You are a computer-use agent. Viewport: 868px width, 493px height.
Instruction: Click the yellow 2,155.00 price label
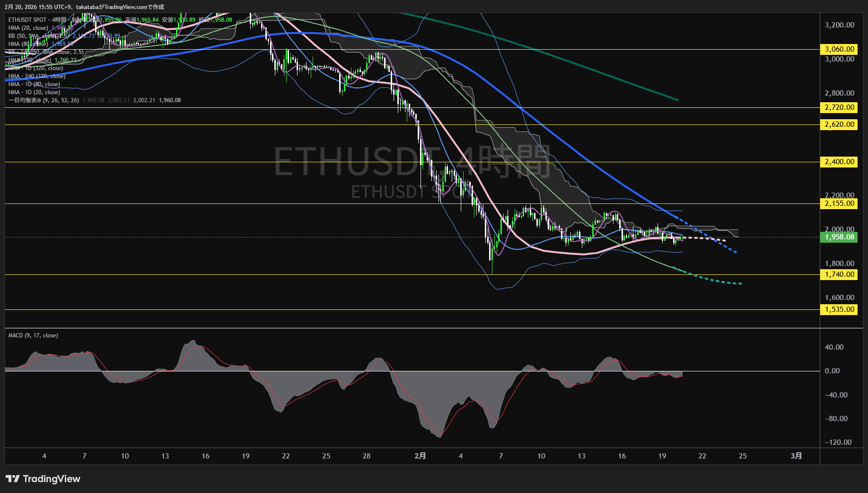(840, 203)
